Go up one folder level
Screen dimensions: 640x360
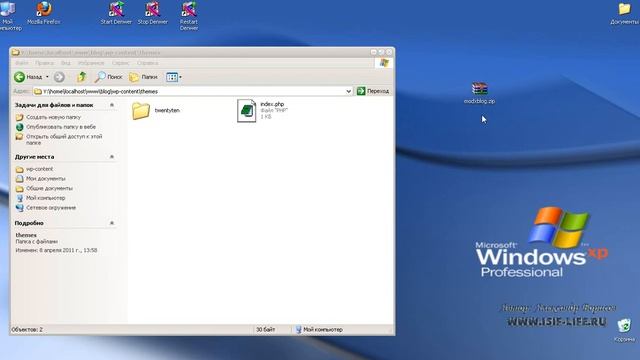[x=82, y=77]
